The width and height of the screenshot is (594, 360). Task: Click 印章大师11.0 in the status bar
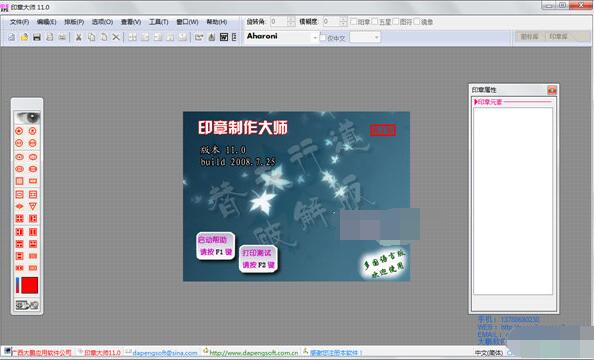coord(102,353)
